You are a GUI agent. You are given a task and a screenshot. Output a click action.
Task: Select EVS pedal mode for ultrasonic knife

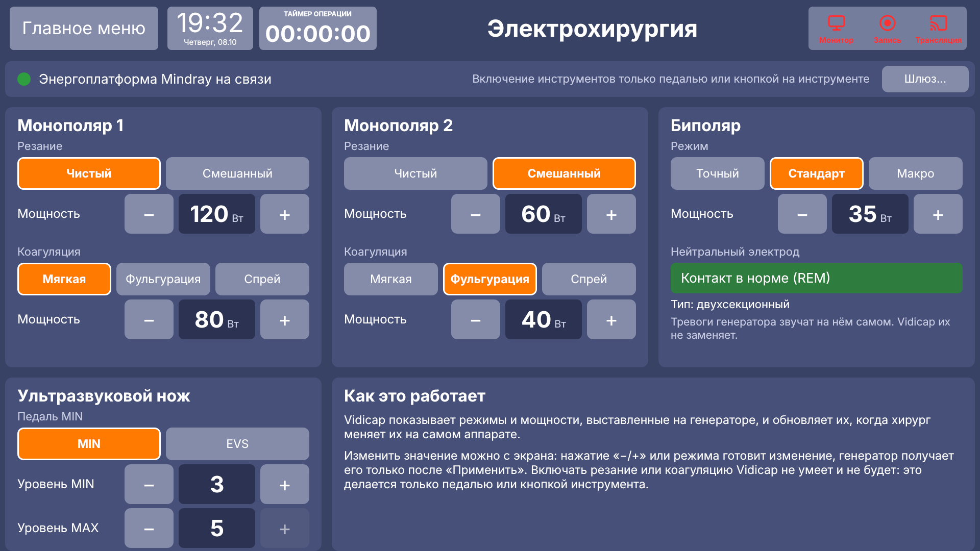[237, 444]
